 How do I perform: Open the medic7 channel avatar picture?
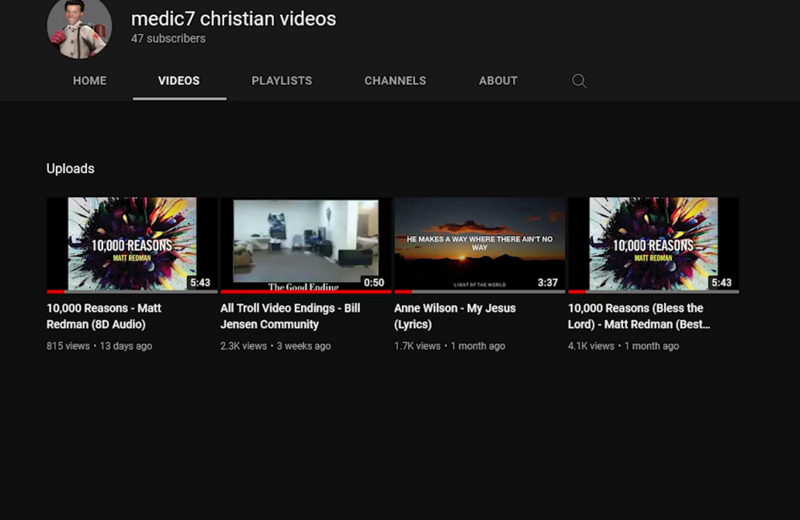[80, 29]
